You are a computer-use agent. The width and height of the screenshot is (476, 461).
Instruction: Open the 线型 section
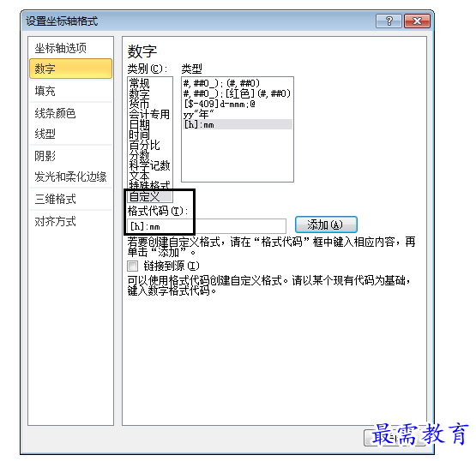70,134
